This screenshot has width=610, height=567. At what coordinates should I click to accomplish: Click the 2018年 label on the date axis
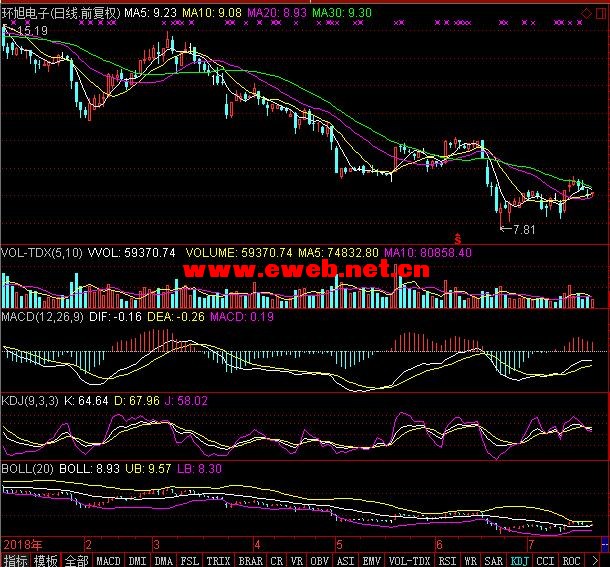pyautogui.click(x=23, y=544)
